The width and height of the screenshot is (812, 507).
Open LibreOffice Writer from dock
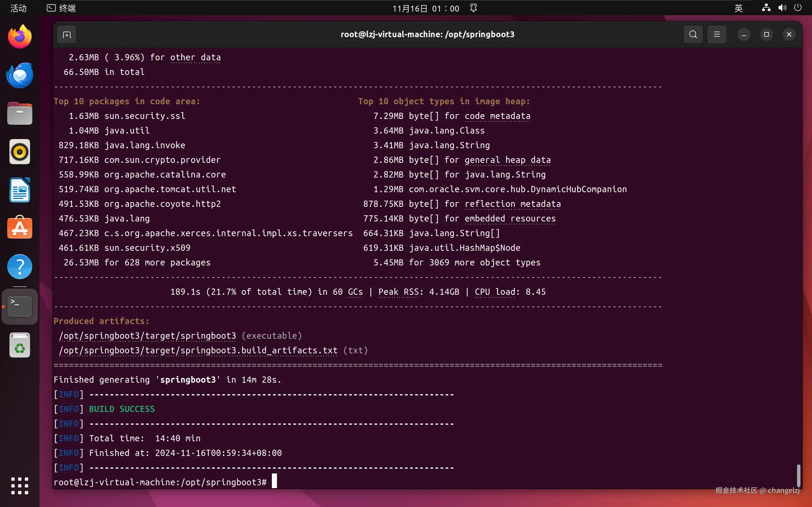pyautogui.click(x=20, y=190)
